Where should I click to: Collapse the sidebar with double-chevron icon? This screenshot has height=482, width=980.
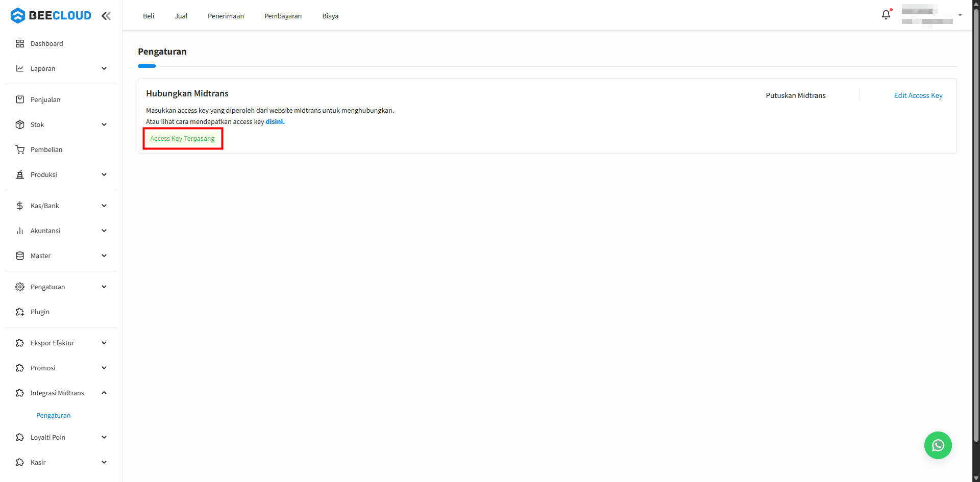pos(106,16)
